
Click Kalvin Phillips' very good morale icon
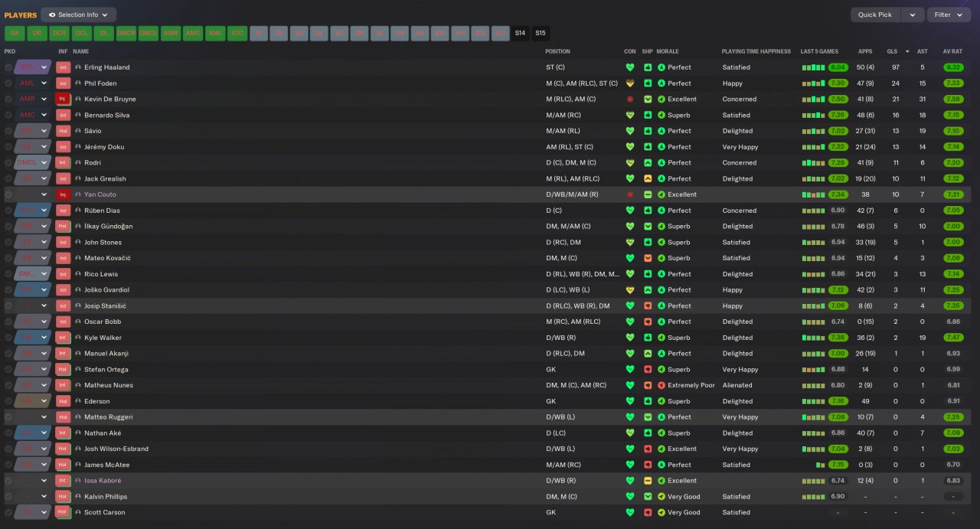tap(661, 497)
